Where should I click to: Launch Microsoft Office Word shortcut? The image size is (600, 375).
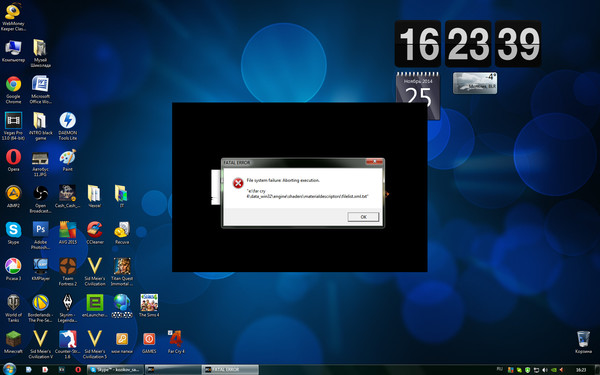click(x=40, y=90)
